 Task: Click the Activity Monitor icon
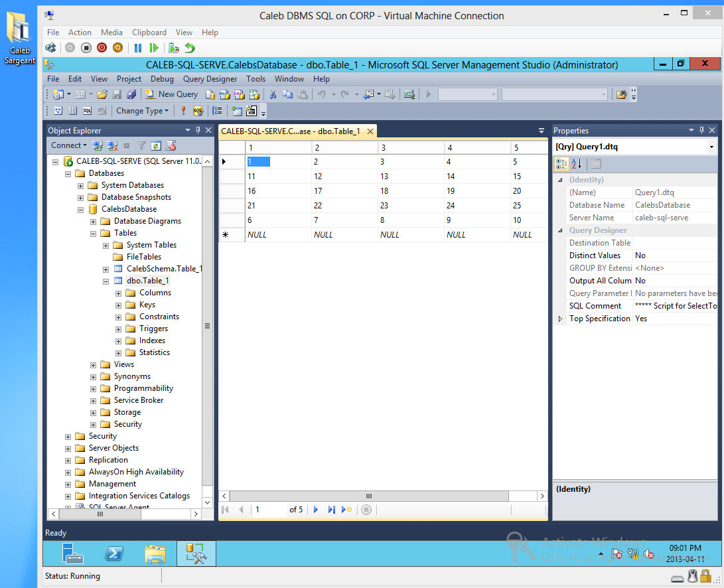pos(409,94)
